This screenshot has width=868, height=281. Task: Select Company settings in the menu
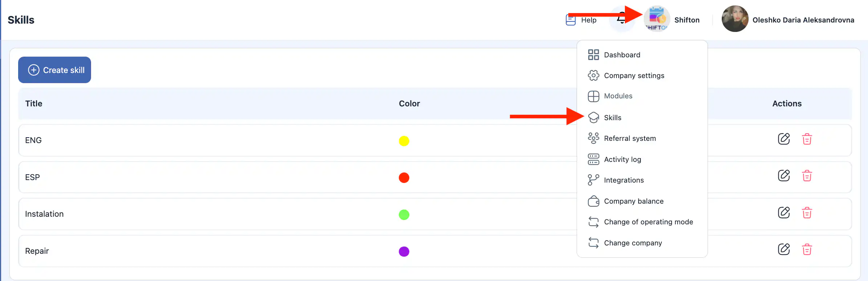click(634, 76)
